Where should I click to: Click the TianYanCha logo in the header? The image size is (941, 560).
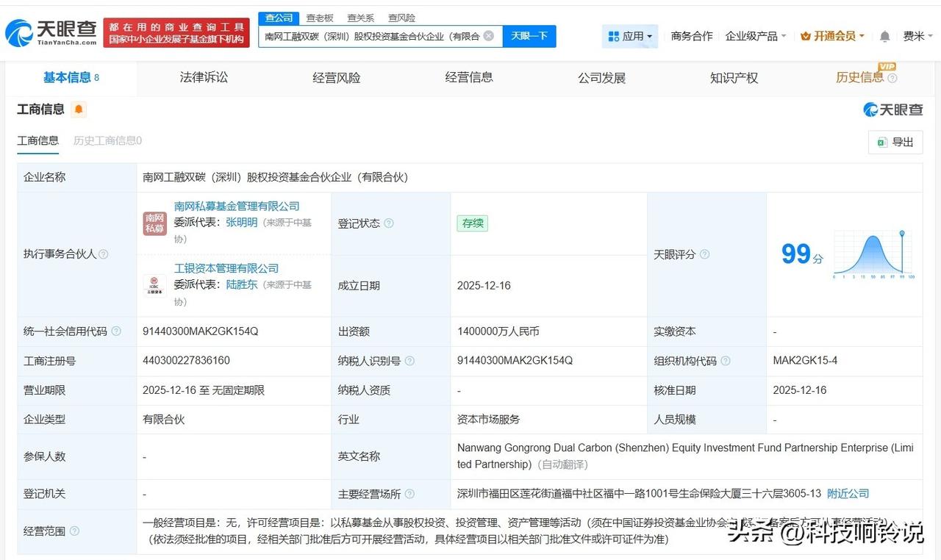(51, 32)
